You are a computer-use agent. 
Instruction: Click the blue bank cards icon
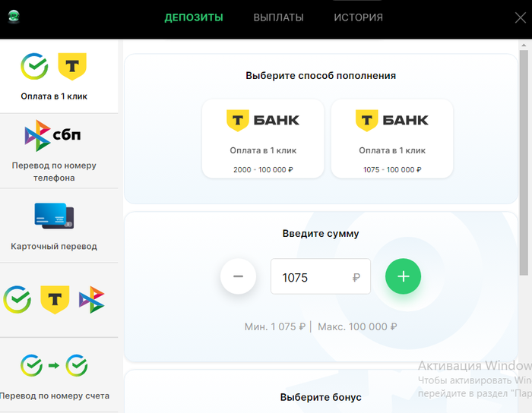click(54, 216)
